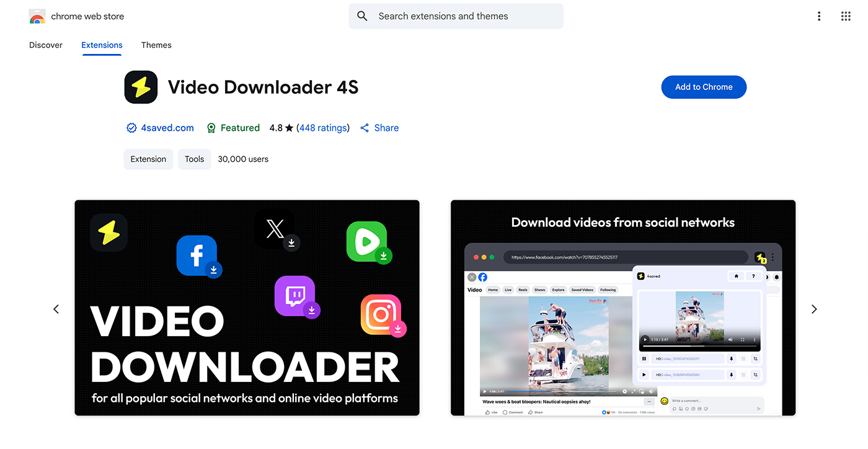Click the Featured award badge icon
This screenshot has height=449, width=868.
click(211, 128)
